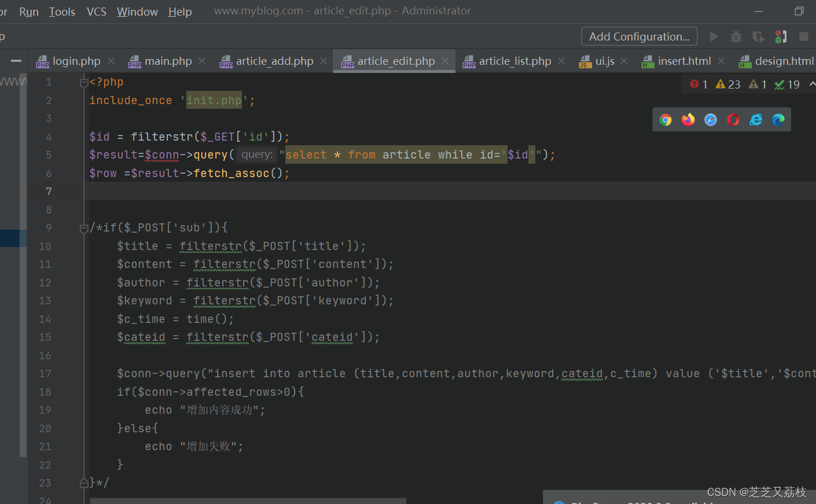The width and height of the screenshot is (816, 504).
Task: Close the insert.html tab
Action: coord(721,61)
